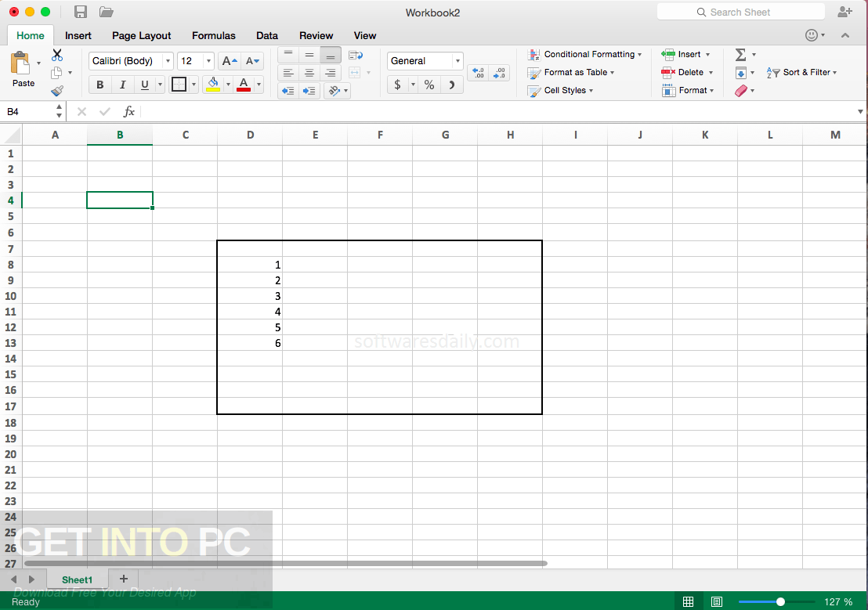
Task: Open the General number format dropdown
Action: coord(458,61)
